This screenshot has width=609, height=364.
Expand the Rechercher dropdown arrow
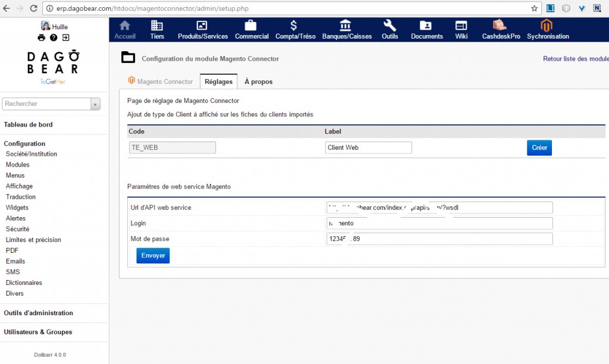pyautogui.click(x=95, y=104)
